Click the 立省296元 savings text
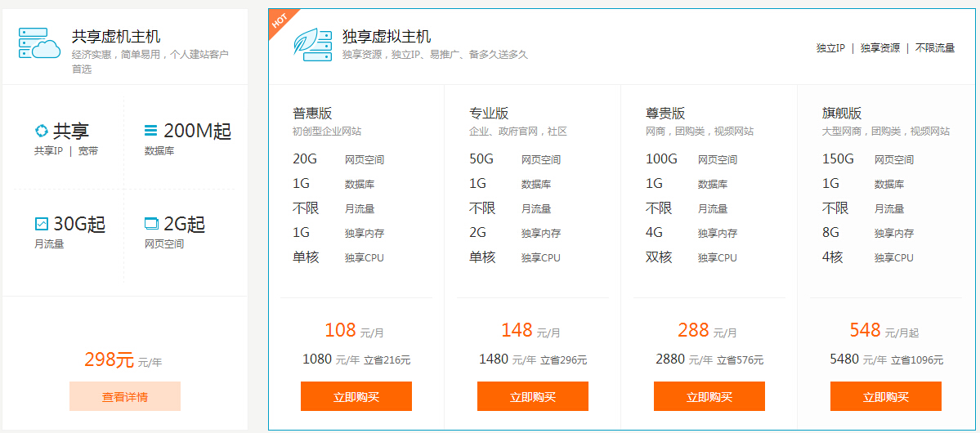This screenshot has height=433, width=980. coord(564,360)
